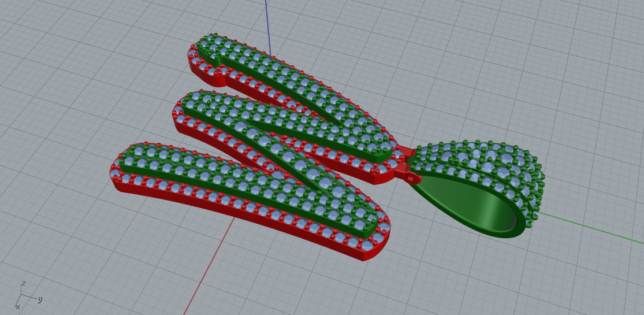Click the blue vertical Z axis line
This screenshot has width=644, height=315.
pyautogui.click(x=268, y=27)
